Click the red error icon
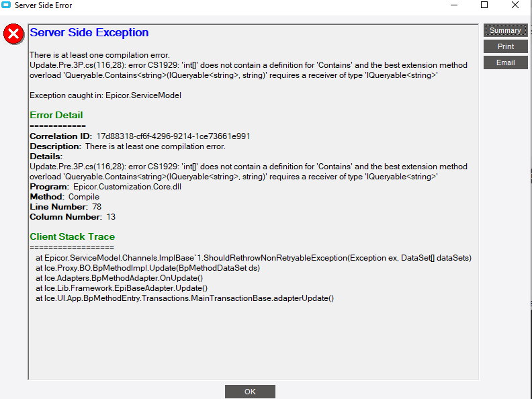 [x=13, y=34]
